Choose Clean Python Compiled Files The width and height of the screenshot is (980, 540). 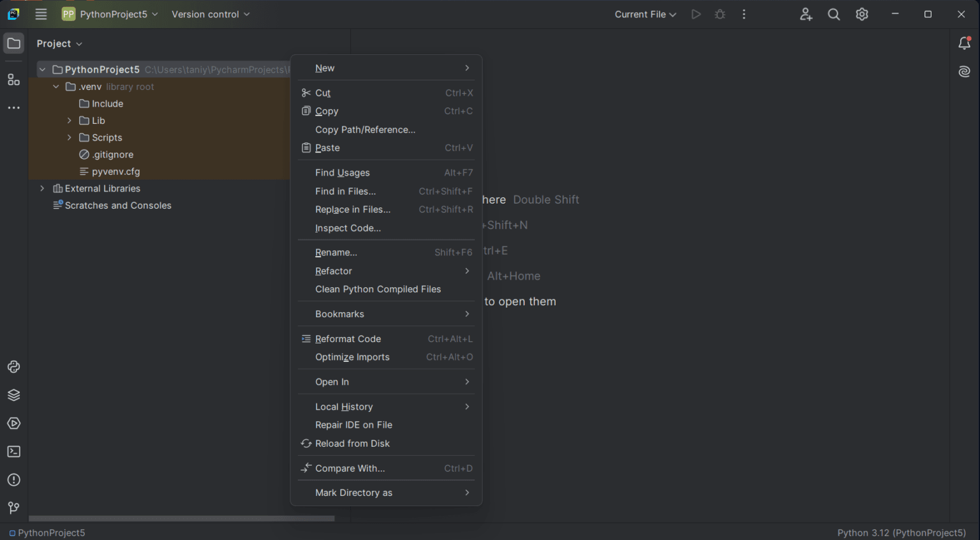point(378,289)
